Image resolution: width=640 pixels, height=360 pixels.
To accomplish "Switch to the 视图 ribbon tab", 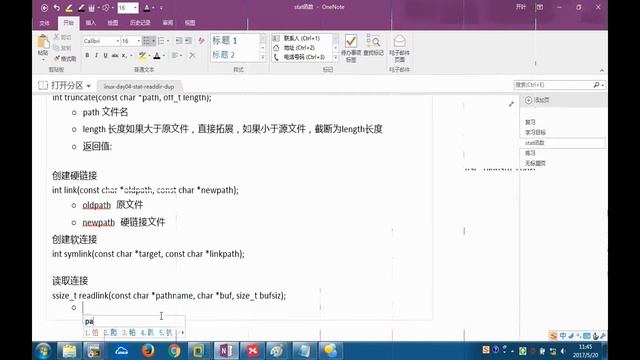I will (x=190, y=23).
